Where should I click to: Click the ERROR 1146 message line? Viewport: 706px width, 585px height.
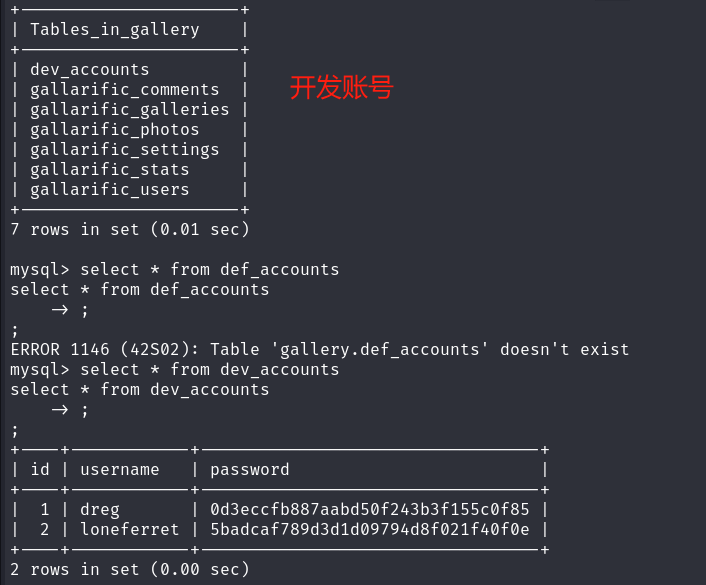point(320,349)
